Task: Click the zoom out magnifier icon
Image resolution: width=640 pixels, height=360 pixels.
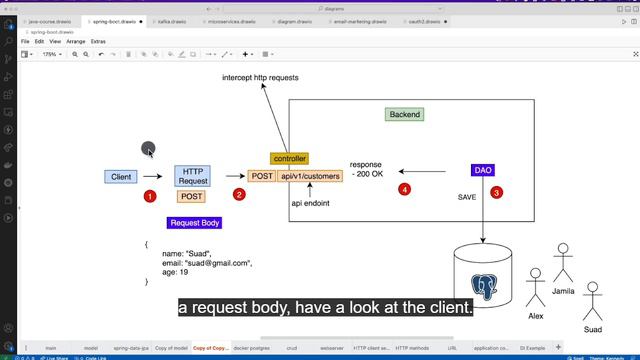Action: coord(86,54)
